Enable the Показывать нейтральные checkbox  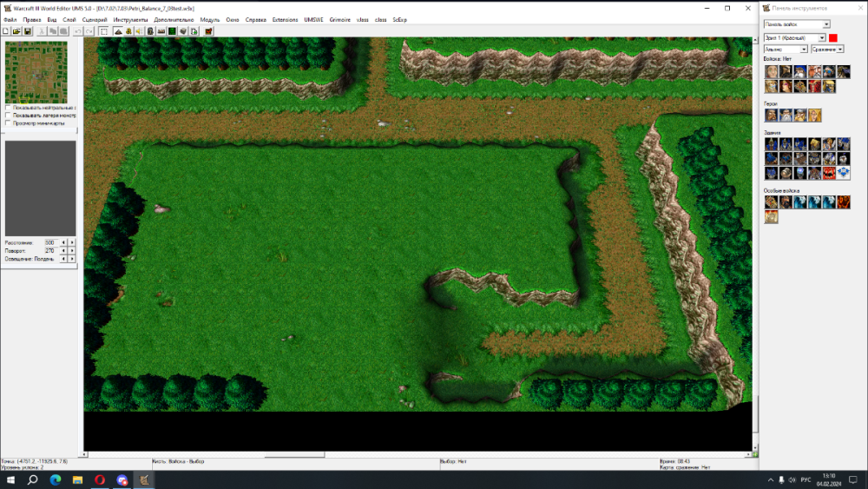[8, 108]
